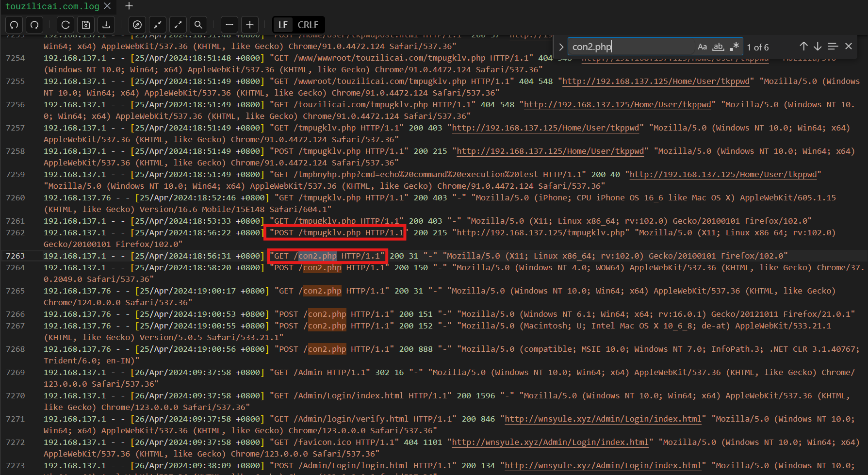Screen dimensions: 868x475
Task: Open a new tab with the plus button
Action: click(129, 6)
